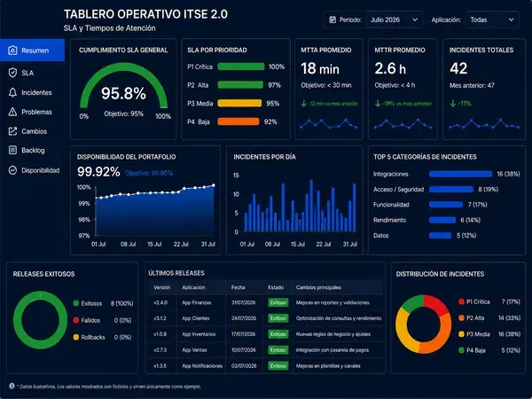Click the Integraciones category bar
Image resolution: width=532 pixels, height=399 pixels.
coord(460,174)
